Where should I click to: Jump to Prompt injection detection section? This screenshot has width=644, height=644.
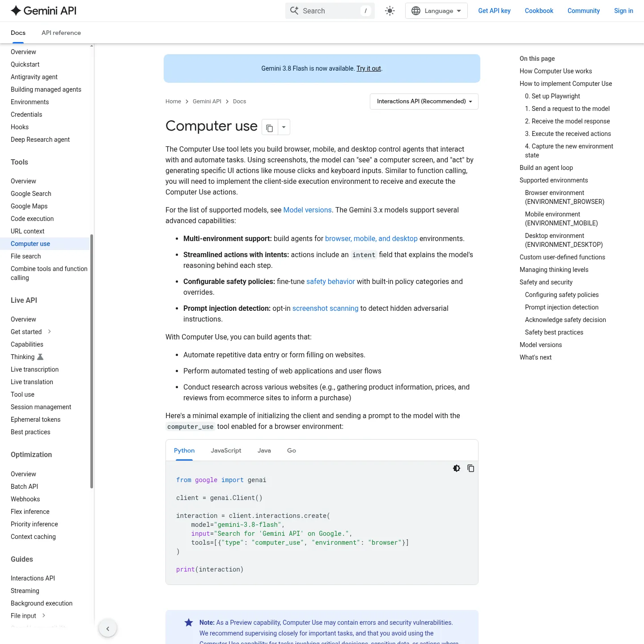(562, 307)
